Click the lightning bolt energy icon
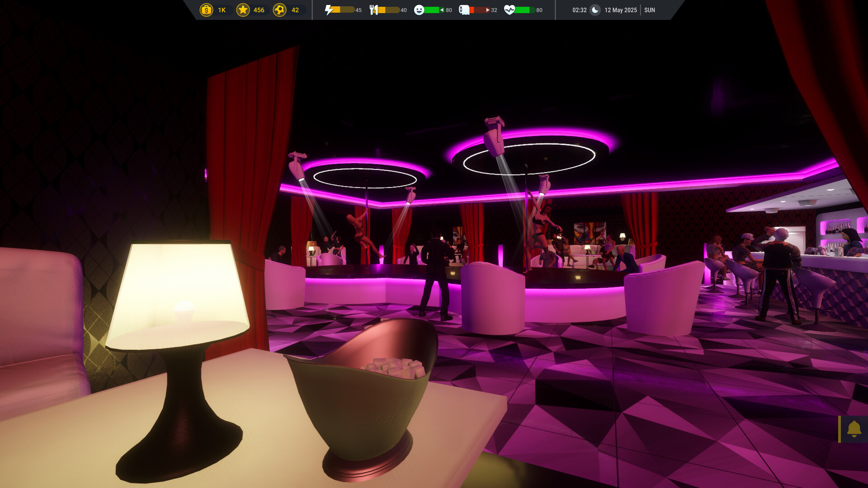The width and height of the screenshot is (868, 488). coord(330,9)
